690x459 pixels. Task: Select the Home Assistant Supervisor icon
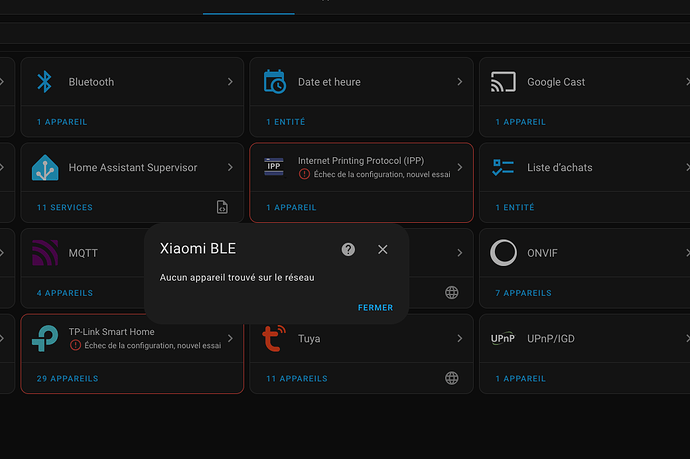pos(45,168)
